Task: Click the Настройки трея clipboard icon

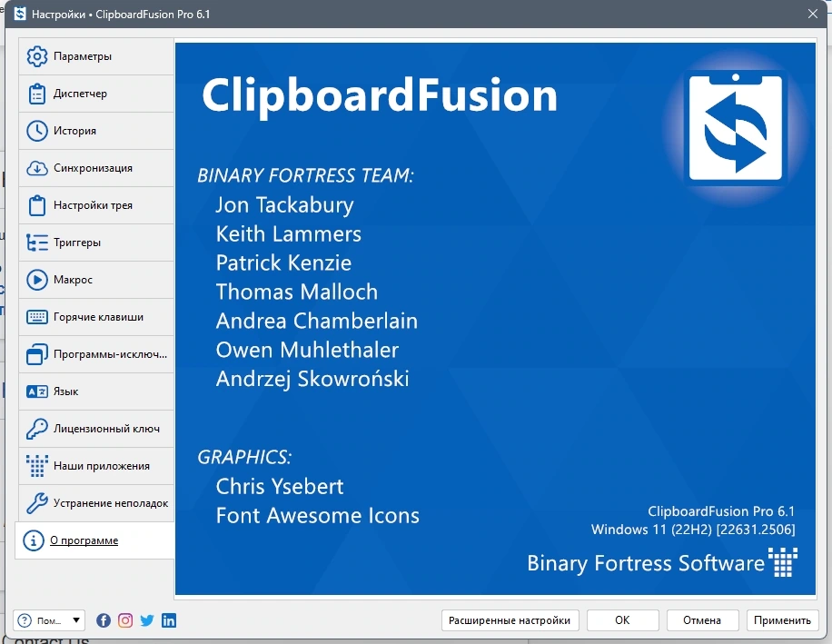Action: 36,205
